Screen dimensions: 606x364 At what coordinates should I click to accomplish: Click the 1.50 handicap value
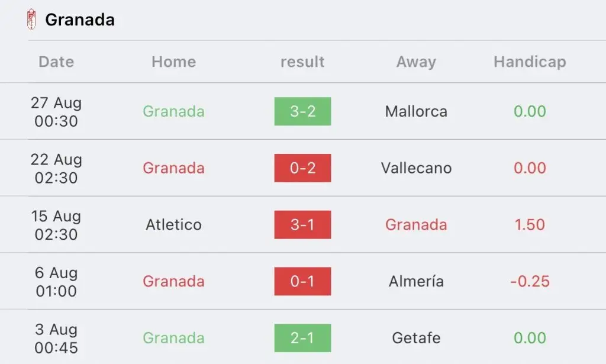point(530,224)
